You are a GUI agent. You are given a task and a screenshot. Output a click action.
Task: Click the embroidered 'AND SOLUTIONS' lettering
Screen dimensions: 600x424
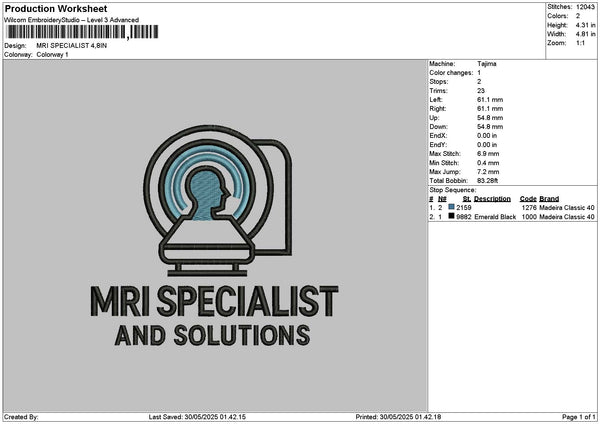tap(212, 336)
